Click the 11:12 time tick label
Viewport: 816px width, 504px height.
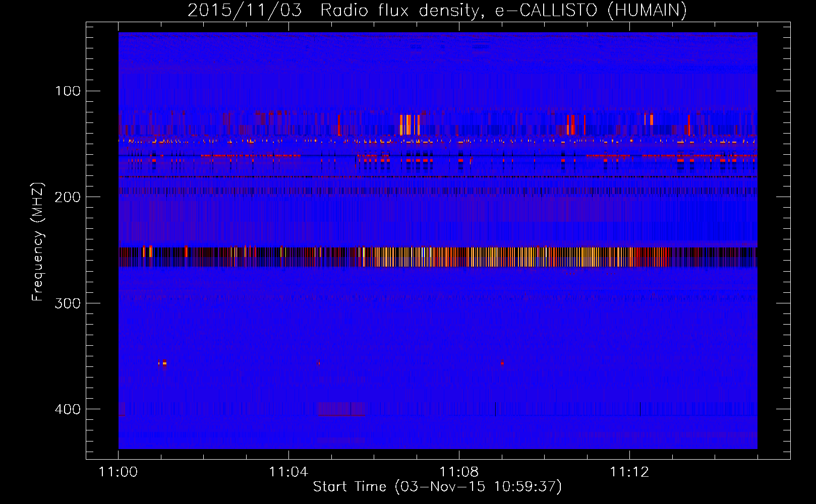coord(629,472)
